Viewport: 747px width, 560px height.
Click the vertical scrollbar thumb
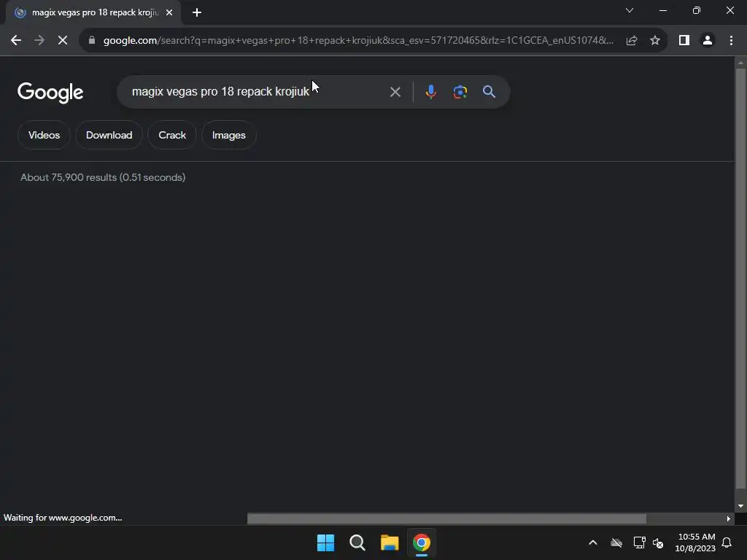pyautogui.click(x=740, y=279)
